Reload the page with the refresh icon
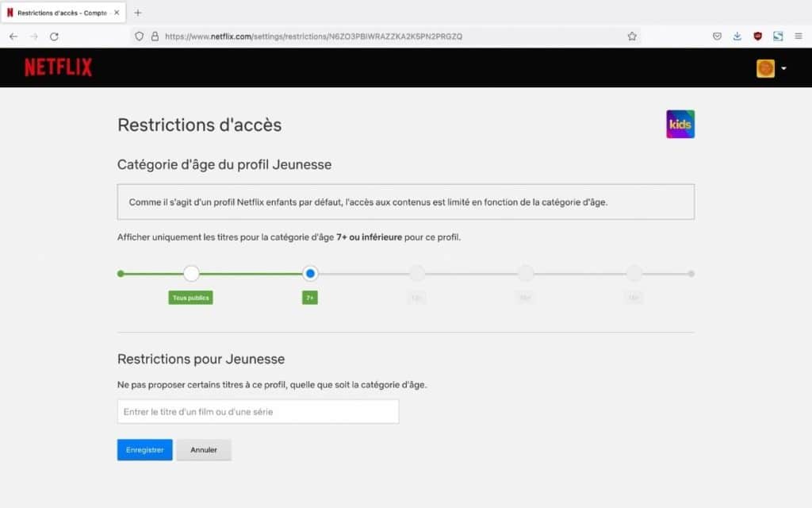 (x=54, y=37)
